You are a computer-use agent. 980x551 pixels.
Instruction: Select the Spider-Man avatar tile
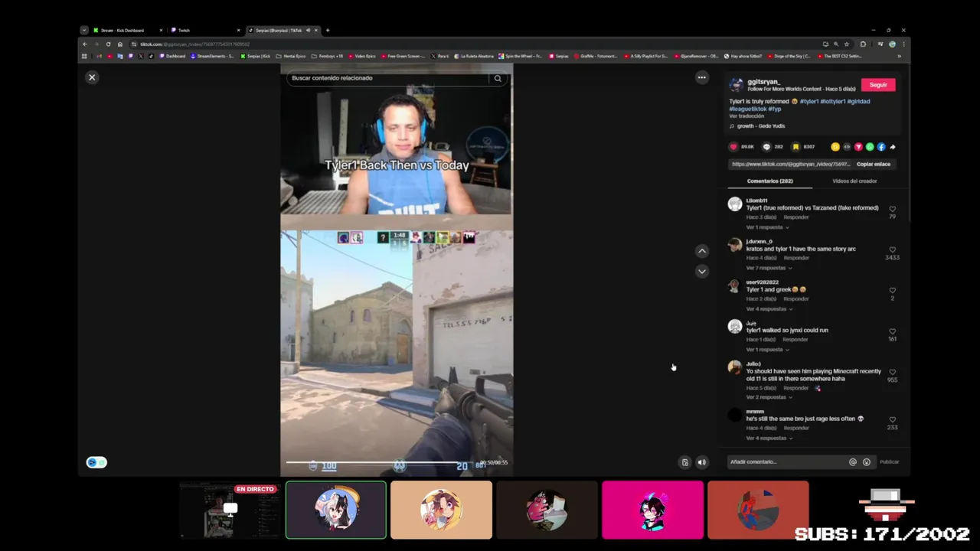(758, 510)
